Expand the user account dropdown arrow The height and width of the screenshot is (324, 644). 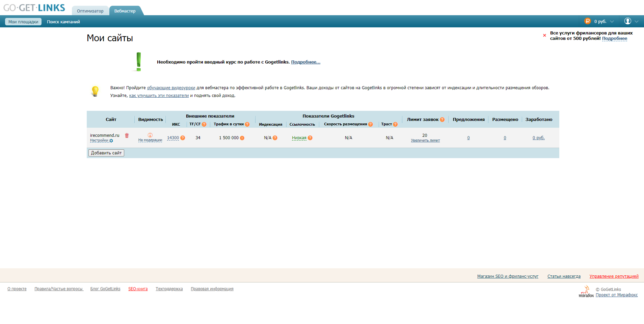(637, 22)
